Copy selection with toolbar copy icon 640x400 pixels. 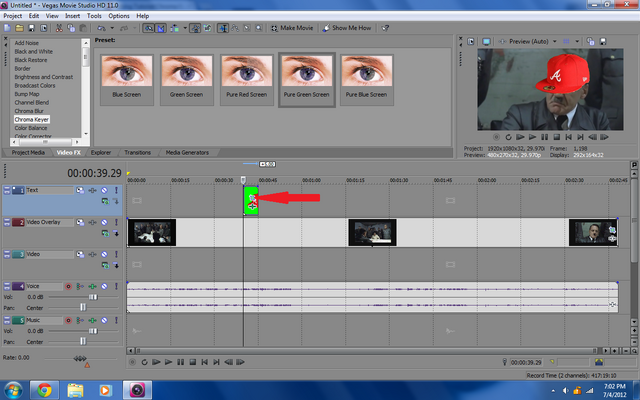tap(71, 28)
